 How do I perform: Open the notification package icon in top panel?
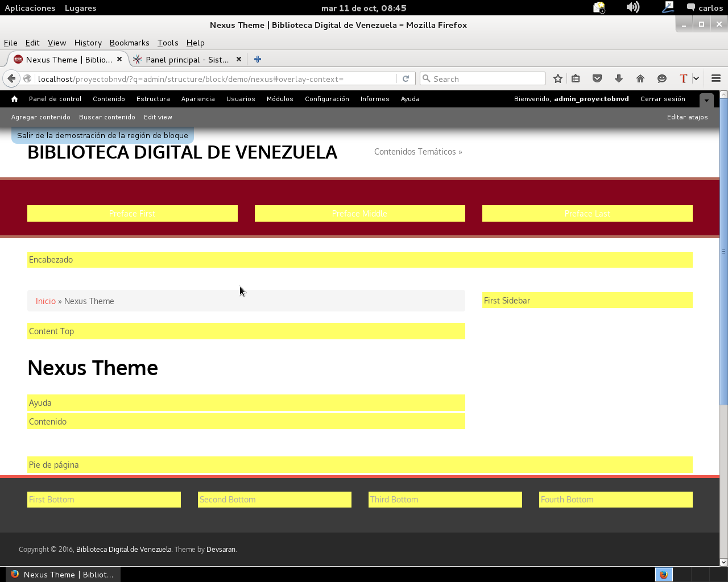click(x=599, y=7)
